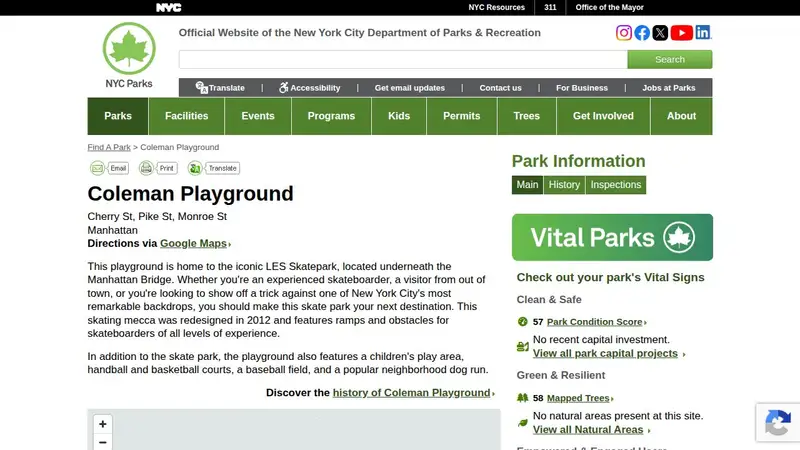Open the Kids menu

[x=399, y=116]
